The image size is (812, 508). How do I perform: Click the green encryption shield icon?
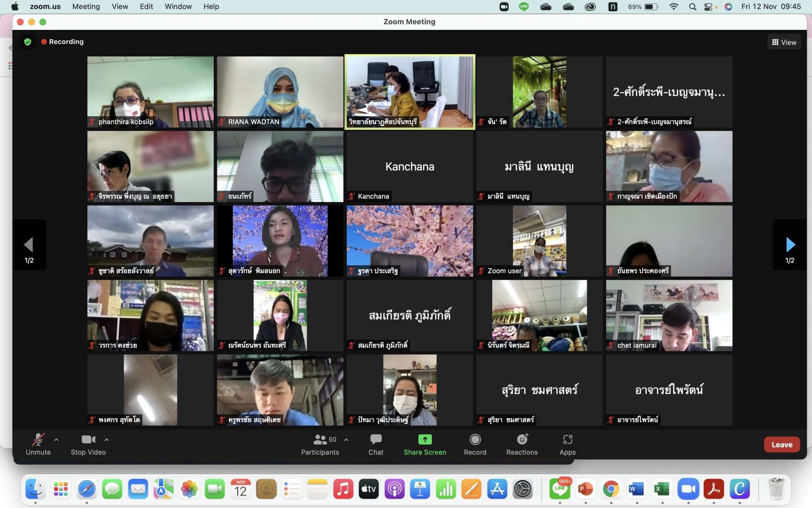pyautogui.click(x=28, y=42)
